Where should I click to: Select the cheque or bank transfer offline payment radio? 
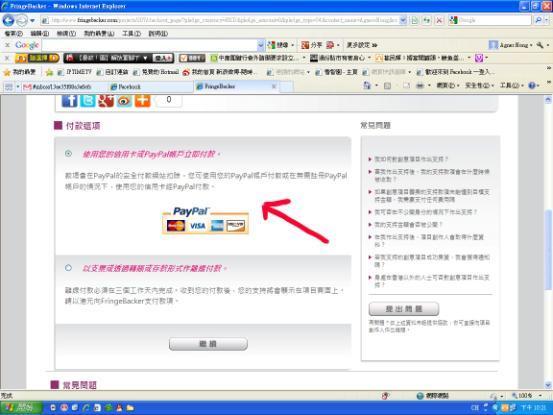[x=68, y=268]
